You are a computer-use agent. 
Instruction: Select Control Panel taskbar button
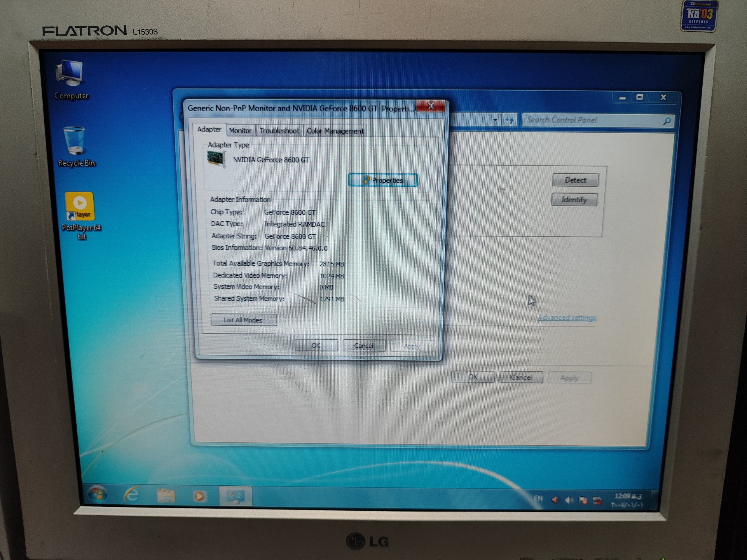235,496
